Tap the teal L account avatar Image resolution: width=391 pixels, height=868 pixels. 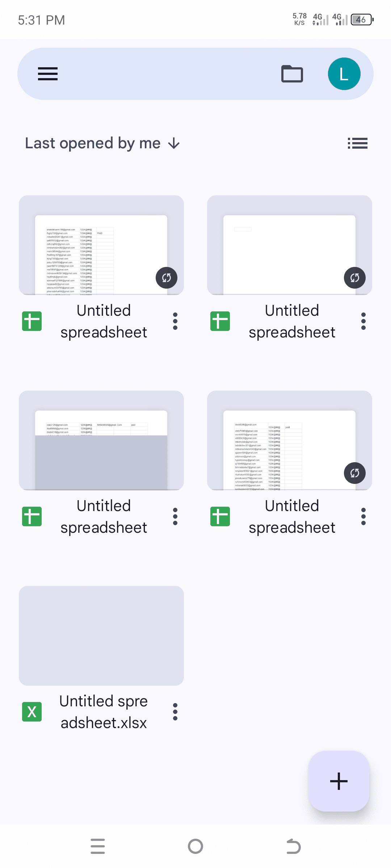pos(344,74)
